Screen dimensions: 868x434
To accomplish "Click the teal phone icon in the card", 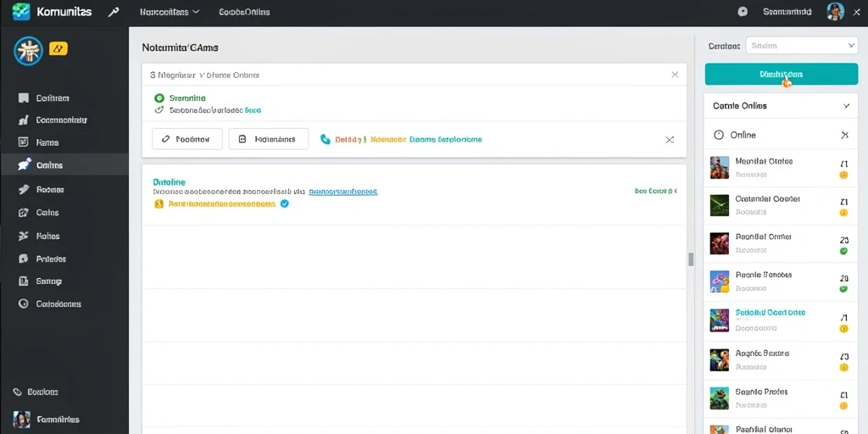I will (x=325, y=140).
